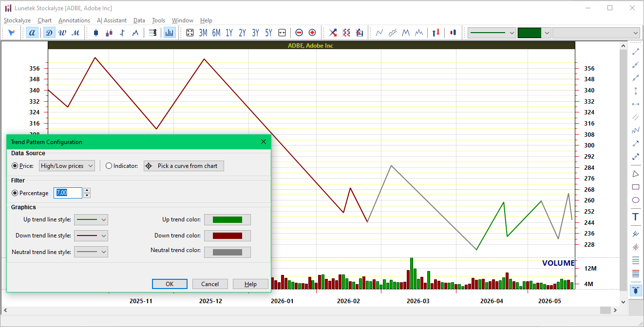
Task: Open the AI Assistant menu
Action: click(x=112, y=20)
